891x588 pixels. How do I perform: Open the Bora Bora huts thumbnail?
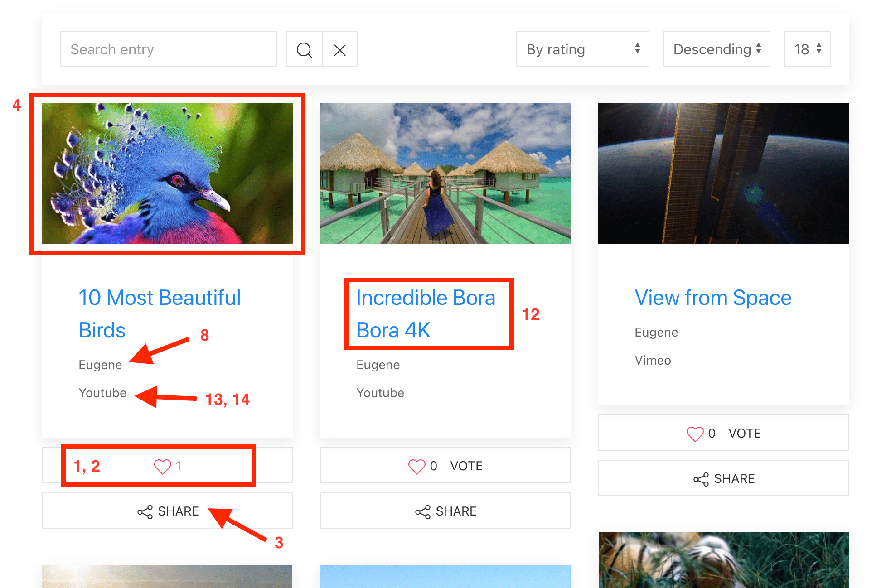click(445, 174)
